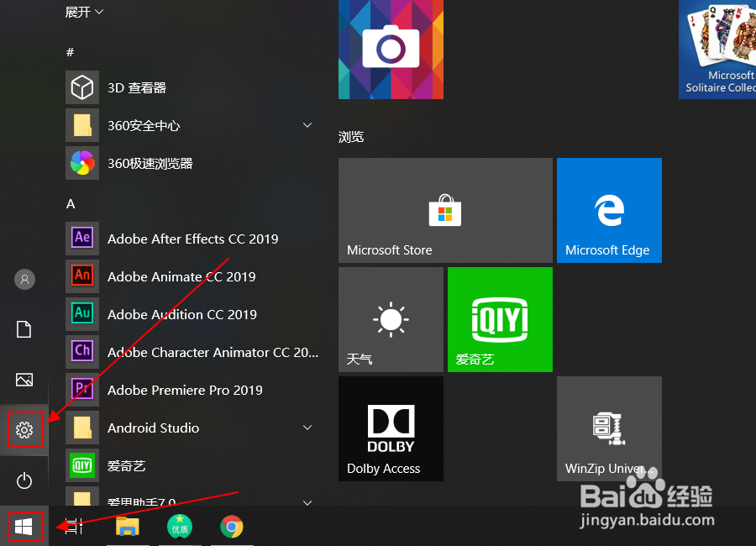Open the Pictures icon in sidebar
The width and height of the screenshot is (756, 546).
click(x=24, y=380)
